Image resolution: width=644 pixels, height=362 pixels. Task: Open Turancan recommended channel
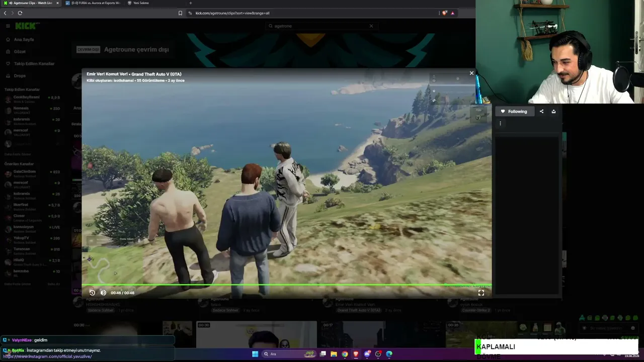[32, 250]
